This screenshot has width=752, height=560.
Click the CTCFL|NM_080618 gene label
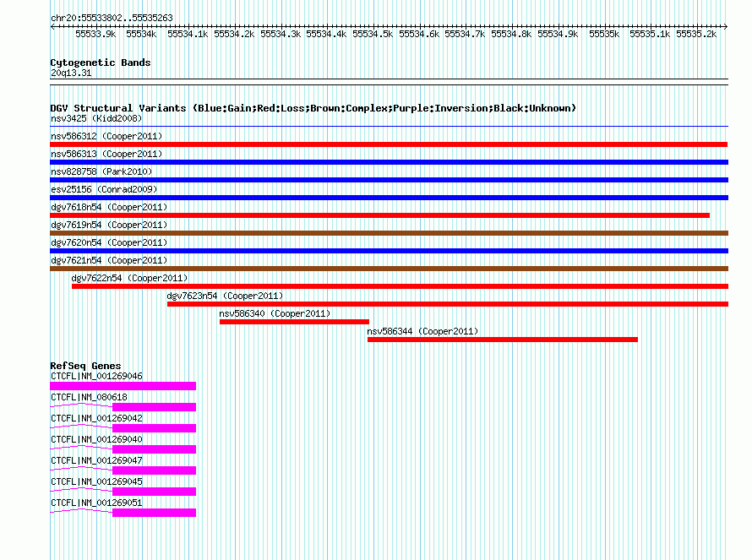90,397
